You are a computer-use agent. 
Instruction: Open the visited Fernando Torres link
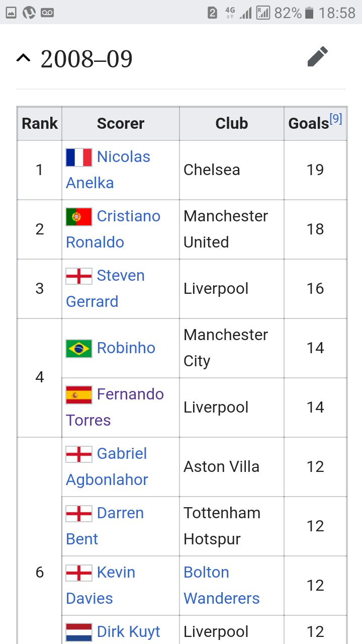tap(130, 394)
